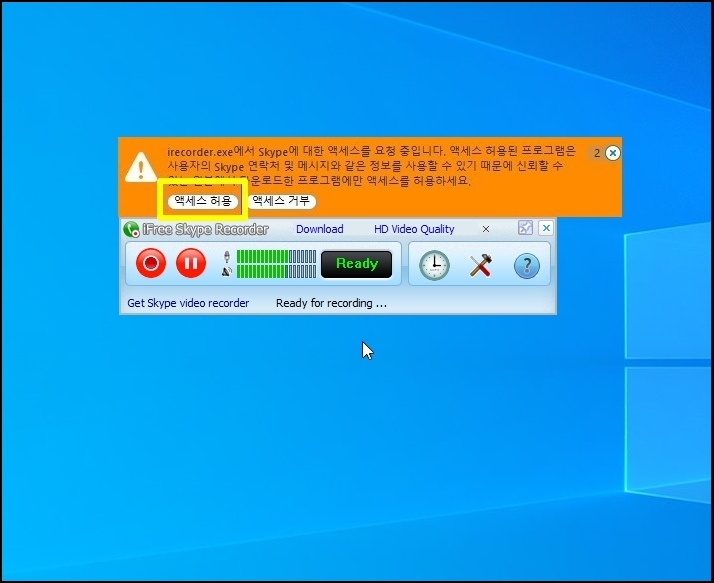Close the iFree Skype Recorder window
Viewport: 714px width, 583px height.
tap(546, 228)
